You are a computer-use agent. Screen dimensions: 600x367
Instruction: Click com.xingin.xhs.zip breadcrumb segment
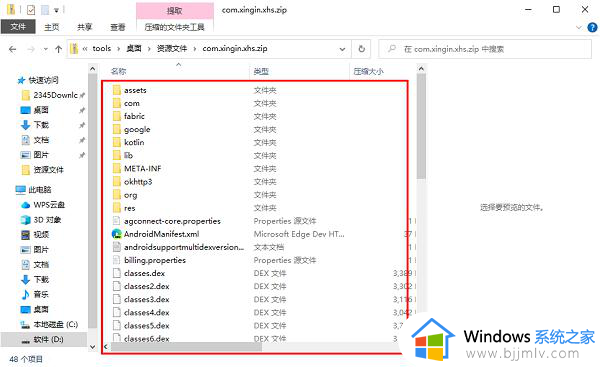click(235, 49)
